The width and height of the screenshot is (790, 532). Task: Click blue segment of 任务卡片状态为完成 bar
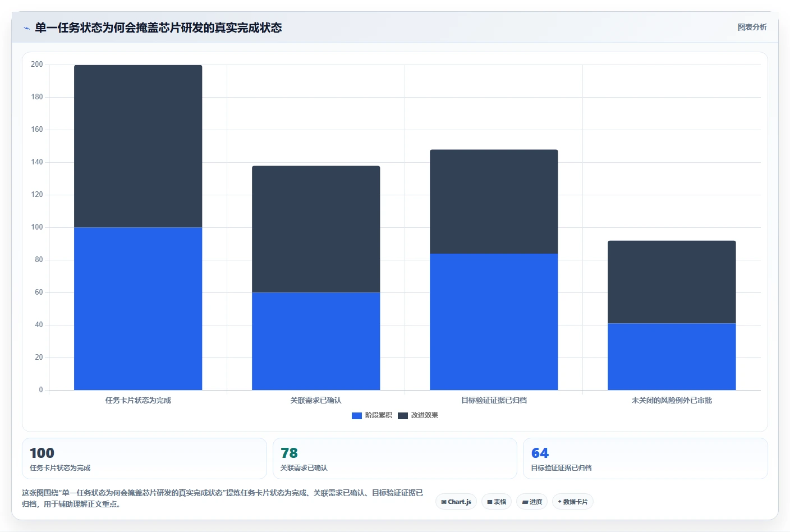tap(138, 309)
